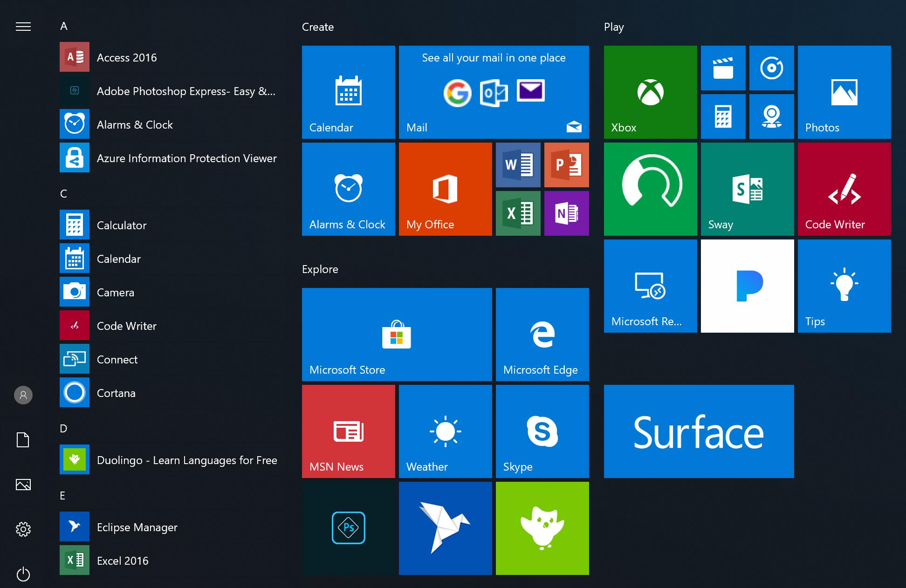This screenshot has height=588, width=906.
Task: Open the Code Writer tile
Action: pos(844,189)
